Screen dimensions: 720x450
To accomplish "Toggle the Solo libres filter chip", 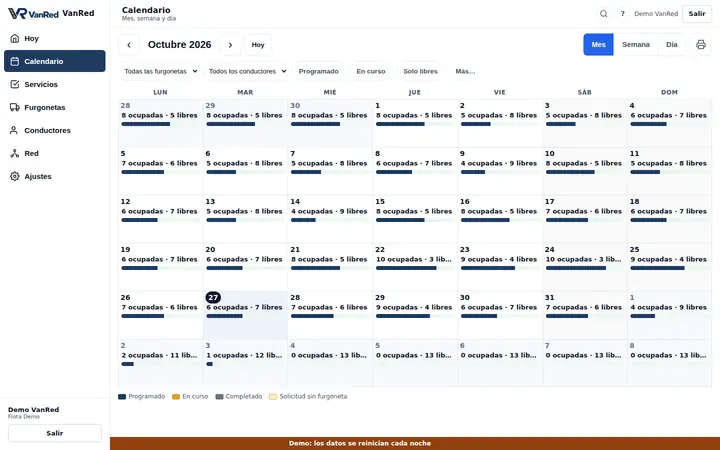I will (420, 71).
